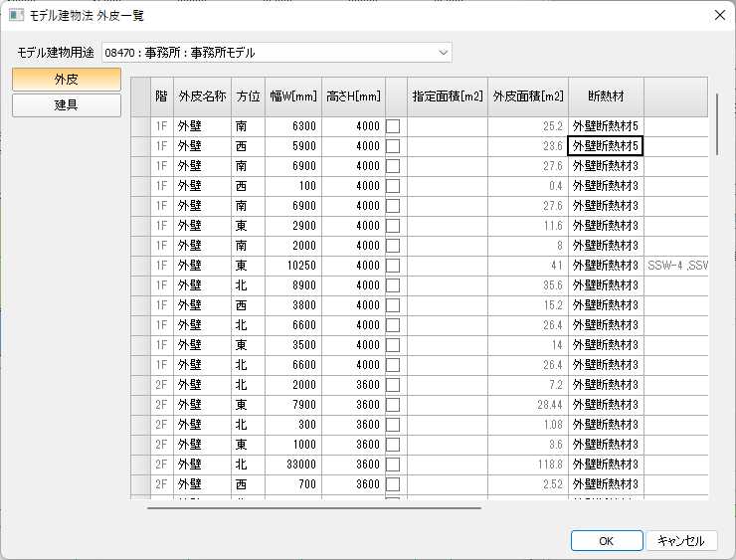Click the 方位 column header
The width and height of the screenshot is (736, 560).
(x=248, y=96)
